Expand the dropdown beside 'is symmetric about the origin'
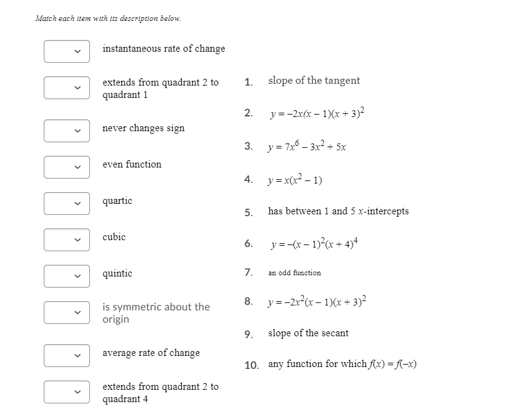Viewport: 509px width, 420px height. (x=67, y=313)
